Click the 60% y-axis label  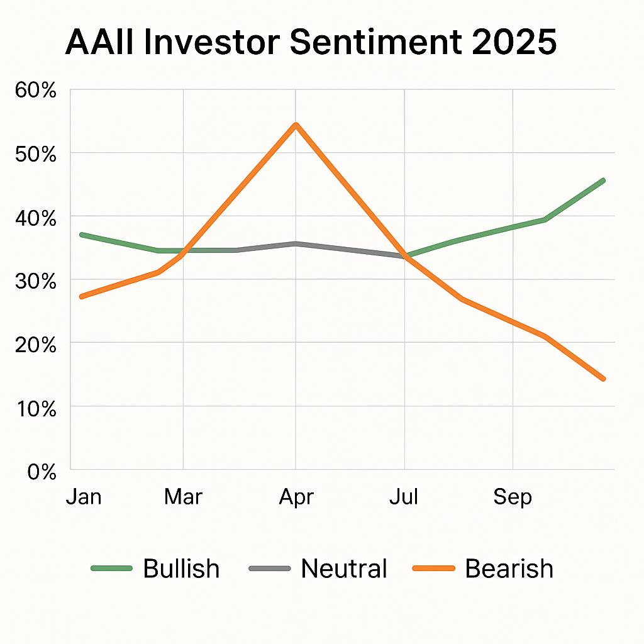[35, 91]
